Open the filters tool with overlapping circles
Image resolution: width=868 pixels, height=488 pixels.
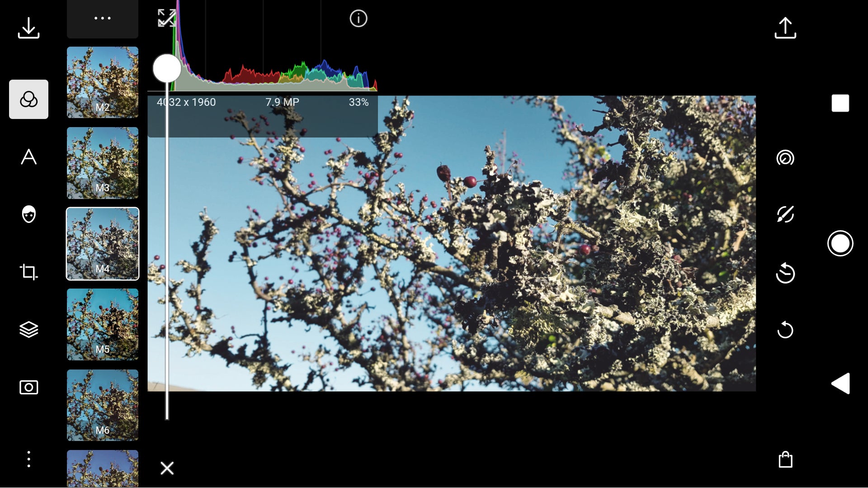(x=28, y=99)
